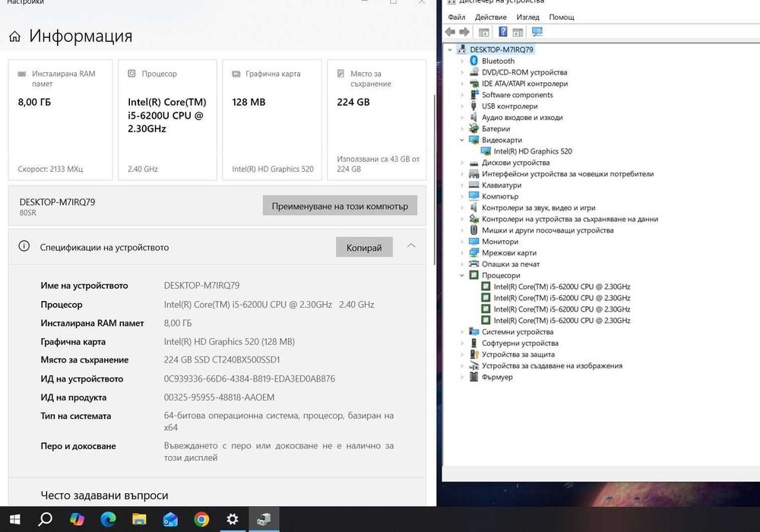Screen dimensions: 760x532
Task: Collapse the Процесори category
Action: pyautogui.click(x=462, y=275)
